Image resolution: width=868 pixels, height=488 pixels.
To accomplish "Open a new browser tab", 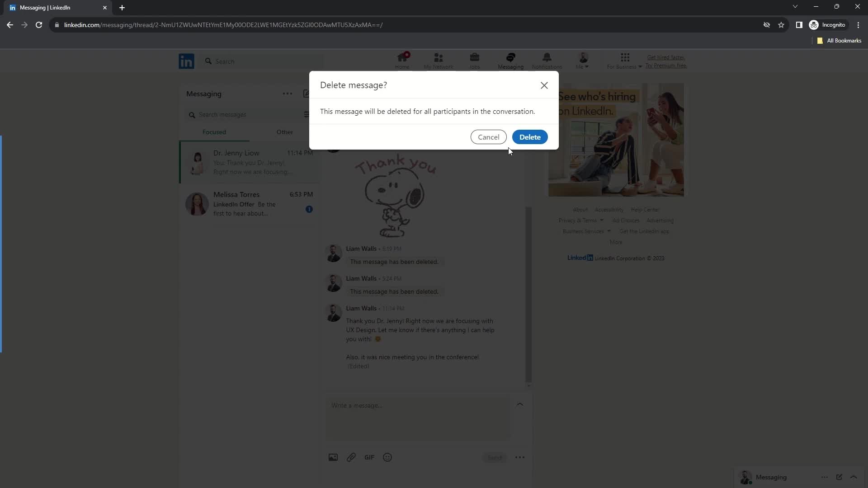I will [x=122, y=8].
